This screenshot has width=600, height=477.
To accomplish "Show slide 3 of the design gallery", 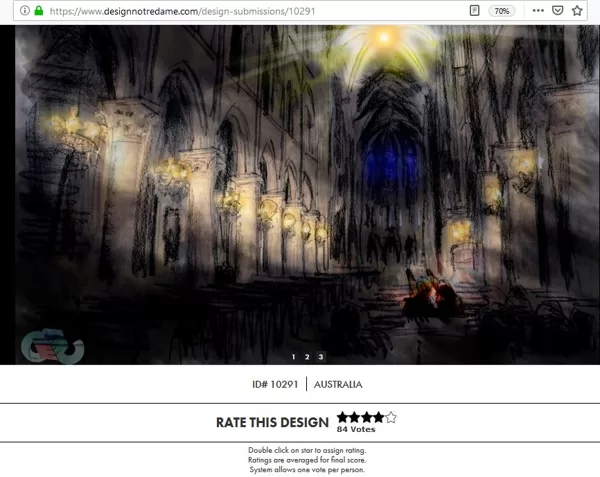I will (321, 357).
